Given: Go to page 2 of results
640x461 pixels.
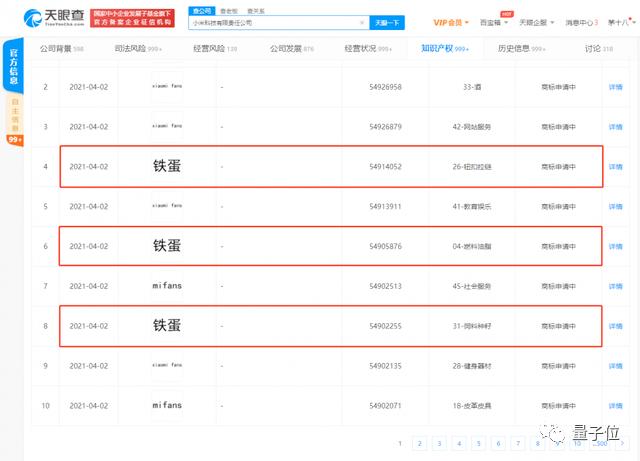Looking at the screenshot, I should tap(420, 443).
